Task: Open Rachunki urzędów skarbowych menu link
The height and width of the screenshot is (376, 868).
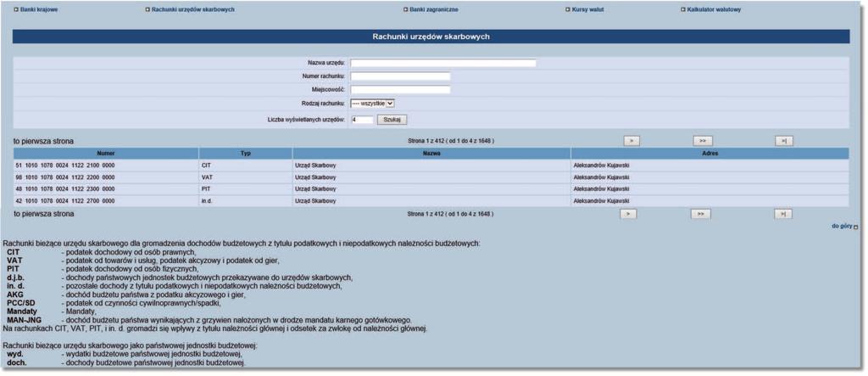Action: [192, 9]
